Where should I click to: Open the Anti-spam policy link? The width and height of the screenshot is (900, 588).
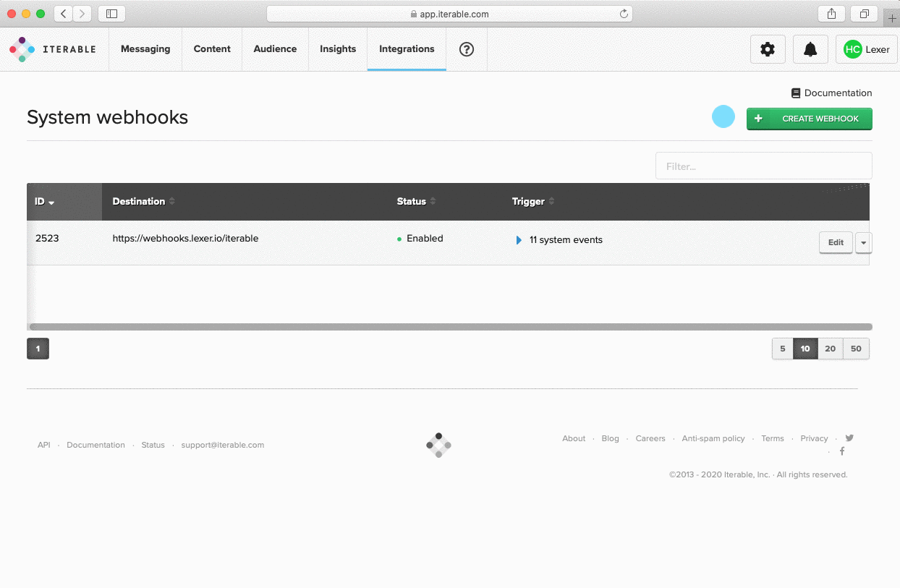713,438
